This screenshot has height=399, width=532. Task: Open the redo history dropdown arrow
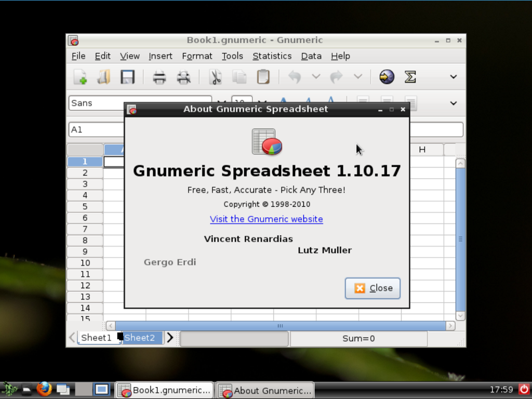click(x=358, y=77)
